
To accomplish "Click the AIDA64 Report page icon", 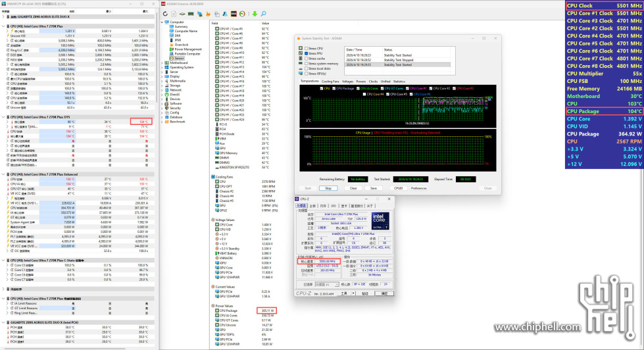I will click(x=174, y=14).
